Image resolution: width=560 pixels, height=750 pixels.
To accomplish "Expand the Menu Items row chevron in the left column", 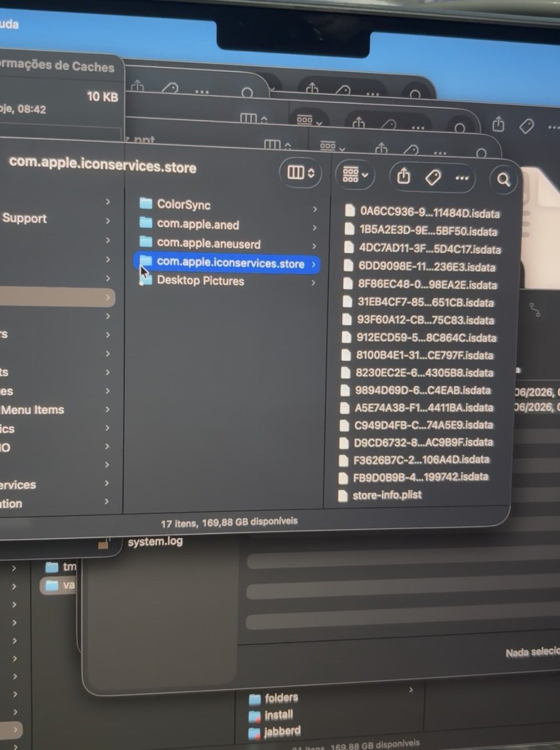I will [108, 410].
